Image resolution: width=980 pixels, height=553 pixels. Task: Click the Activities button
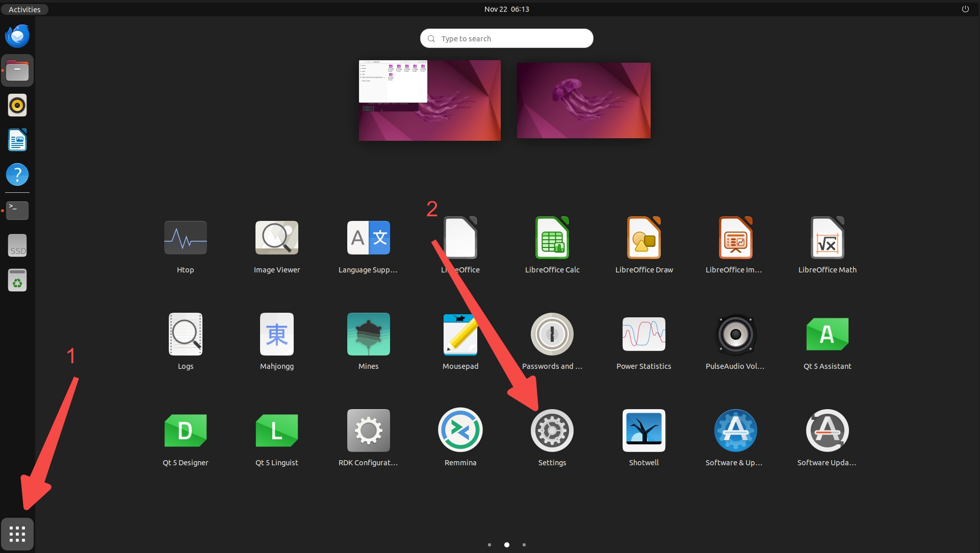coord(24,9)
